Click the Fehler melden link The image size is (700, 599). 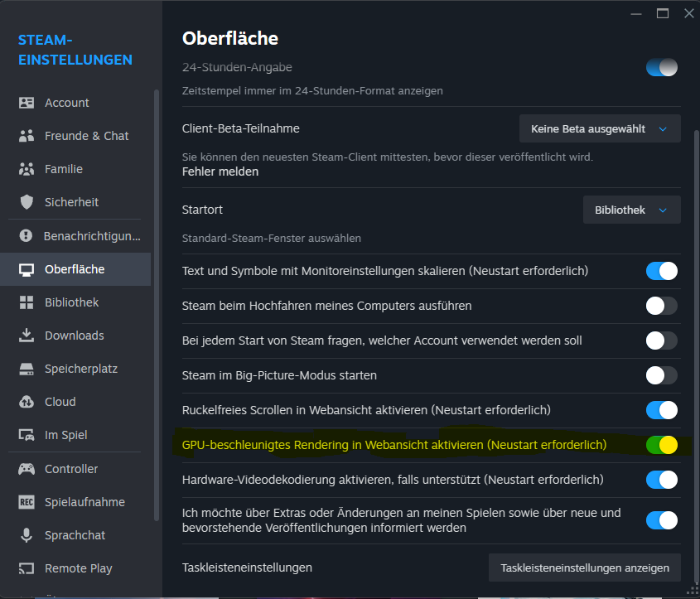[220, 171]
